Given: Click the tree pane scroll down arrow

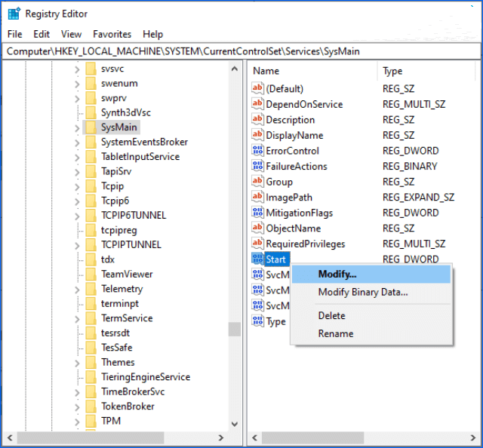Looking at the screenshot, I should coord(235,424).
